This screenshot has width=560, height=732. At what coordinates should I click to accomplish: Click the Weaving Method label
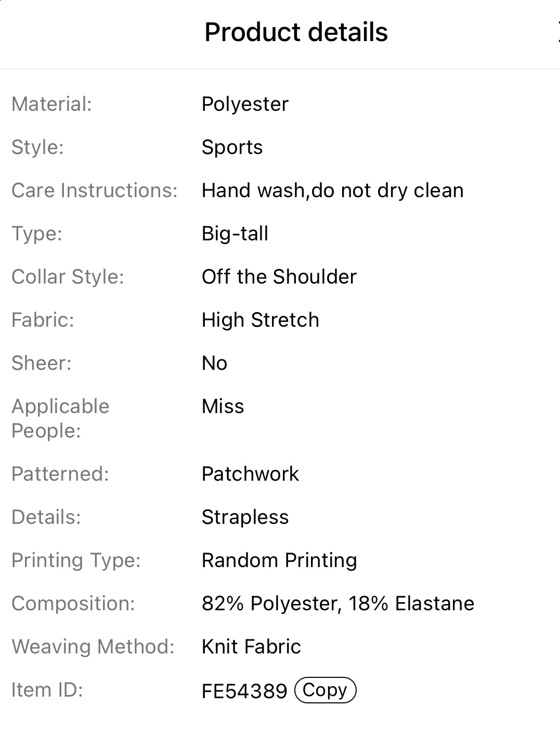click(93, 647)
